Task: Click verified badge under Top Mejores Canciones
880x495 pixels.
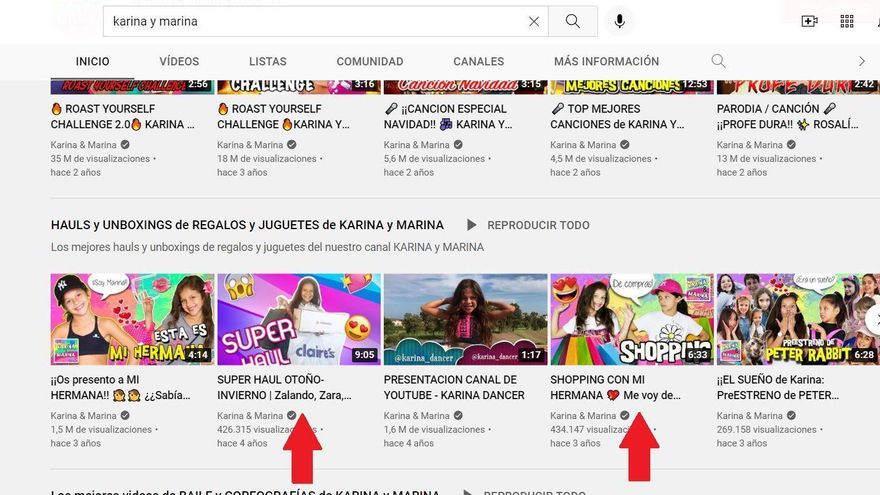Action: coord(625,145)
